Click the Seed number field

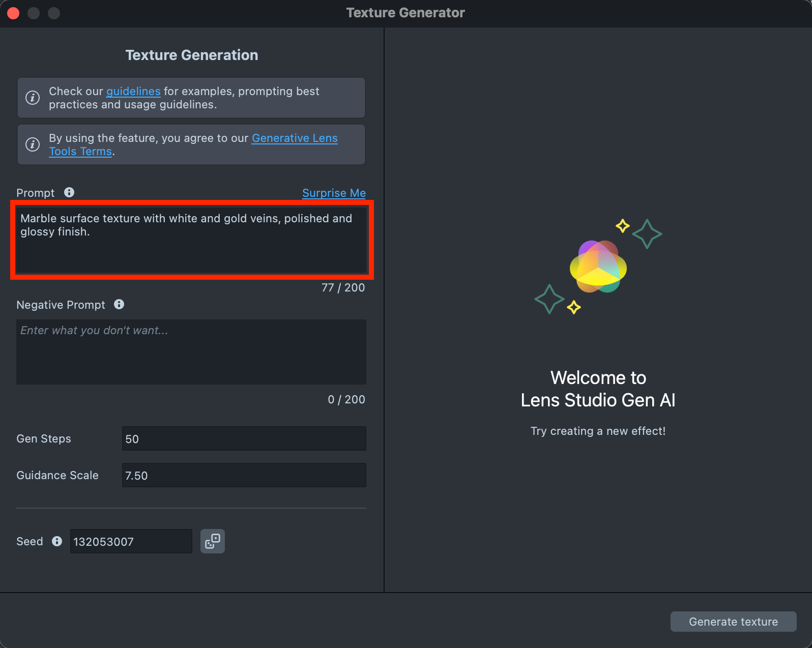[131, 542]
